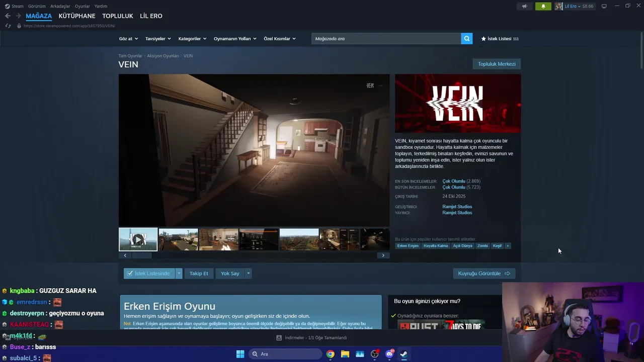Open the VEIN header capsule image
Viewport: 644px width, 362px height.
pos(458,104)
